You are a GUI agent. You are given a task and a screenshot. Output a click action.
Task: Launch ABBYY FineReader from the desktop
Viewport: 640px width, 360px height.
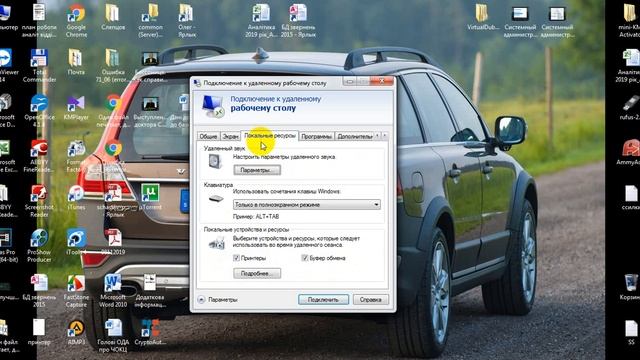point(39,156)
